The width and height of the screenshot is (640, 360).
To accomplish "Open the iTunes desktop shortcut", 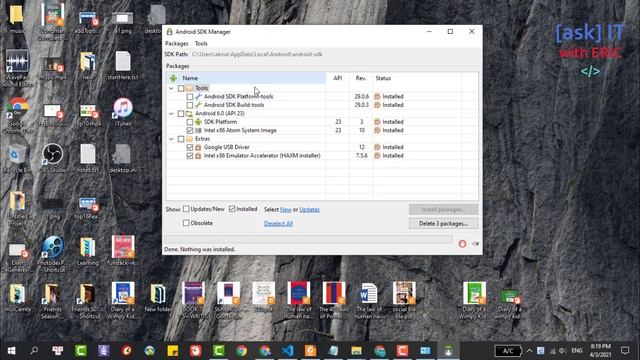I will [123, 112].
